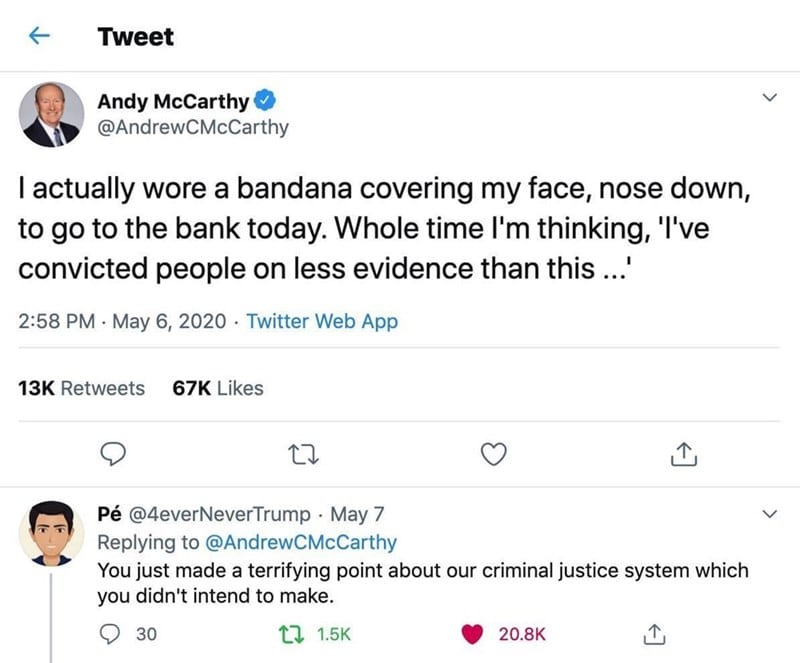Open Twitter Web App source link

322,321
